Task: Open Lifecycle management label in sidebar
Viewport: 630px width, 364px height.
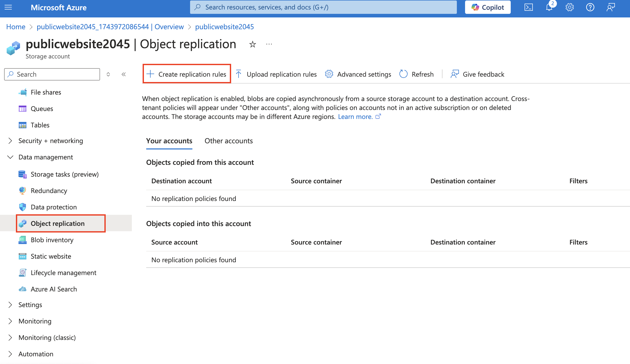Action: click(x=63, y=273)
